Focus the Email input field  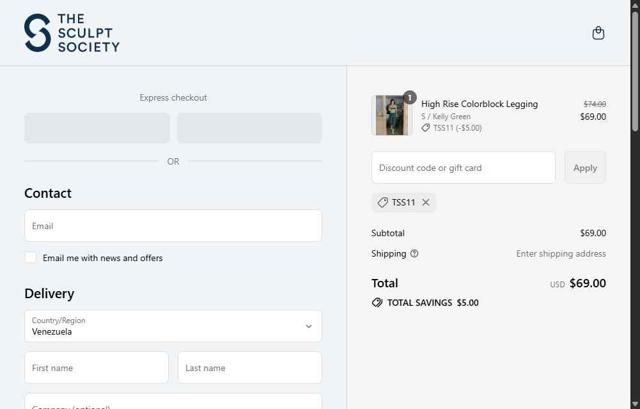[173, 226]
